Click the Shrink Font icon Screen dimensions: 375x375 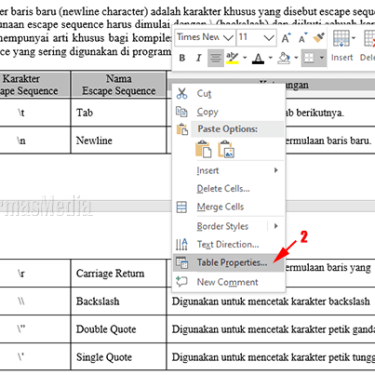click(x=302, y=38)
